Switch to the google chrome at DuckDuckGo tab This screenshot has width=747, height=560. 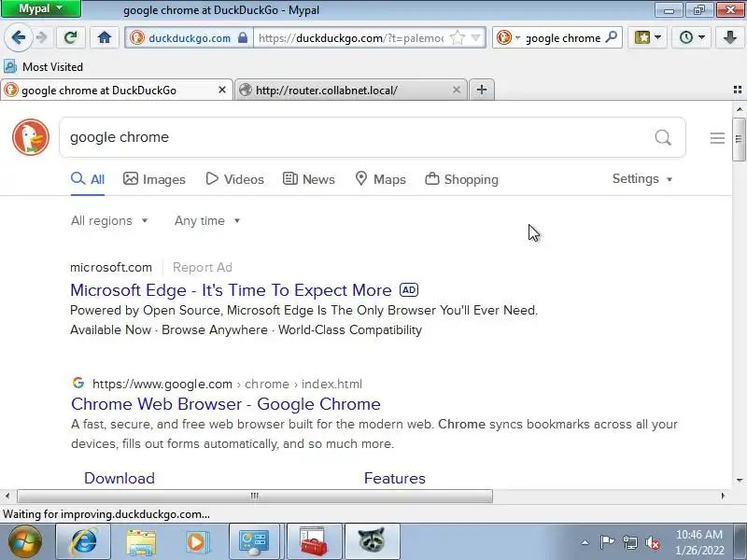click(117, 90)
